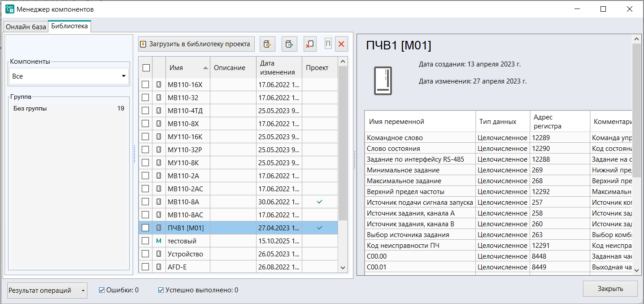Click the export component icon with green arrow
Viewport: 644px width, 304px height.
click(x=289, y=44)
